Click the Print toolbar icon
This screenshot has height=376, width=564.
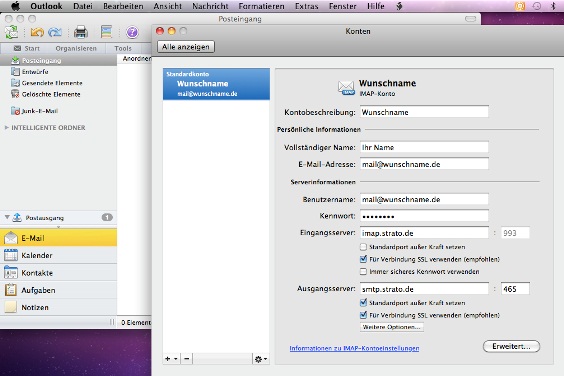pos(81,32)
